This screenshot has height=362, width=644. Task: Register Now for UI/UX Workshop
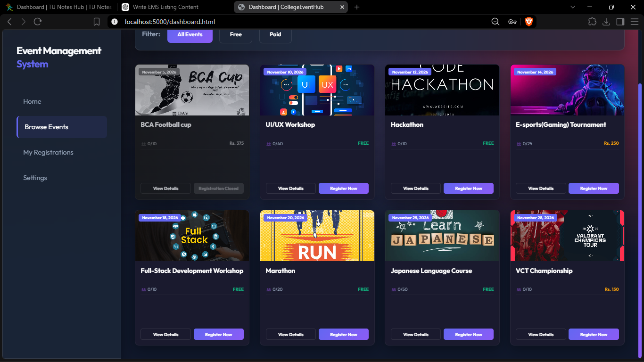click(344, 189)
